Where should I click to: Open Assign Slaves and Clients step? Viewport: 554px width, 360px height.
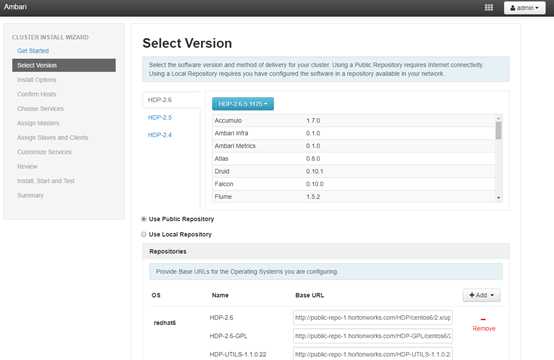coord(53,137)
